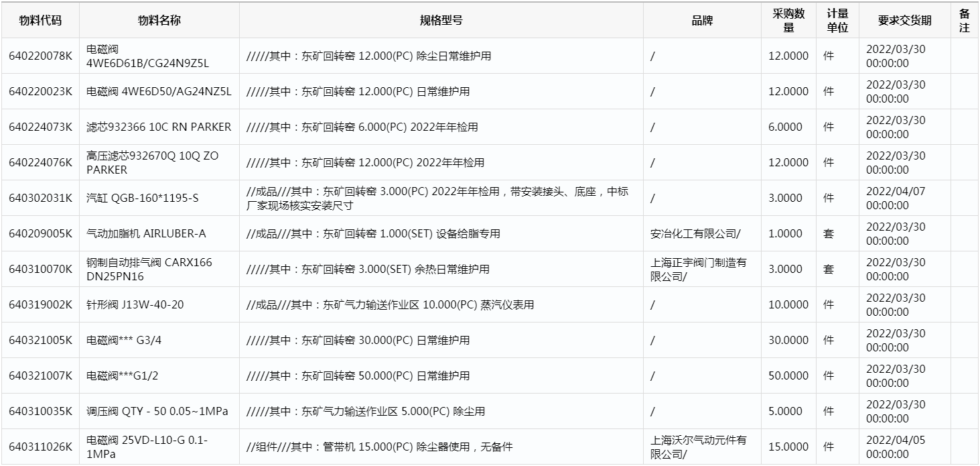Screen dimensions: 980x466
Task: Click the 采购数量 column header
Action: pos(788,21)
